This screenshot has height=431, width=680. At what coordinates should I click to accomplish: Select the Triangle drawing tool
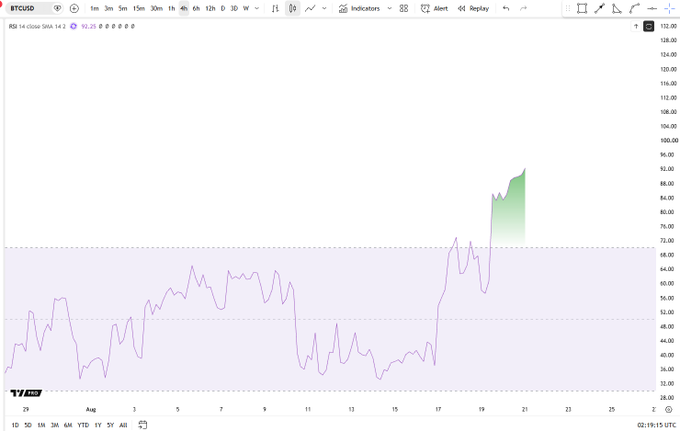pos(617,8)
